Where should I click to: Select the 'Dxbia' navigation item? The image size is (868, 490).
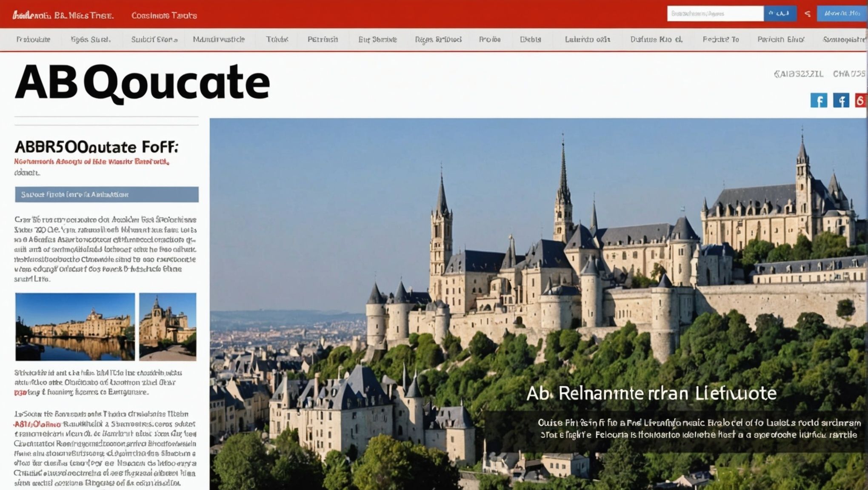coord(531,40)
